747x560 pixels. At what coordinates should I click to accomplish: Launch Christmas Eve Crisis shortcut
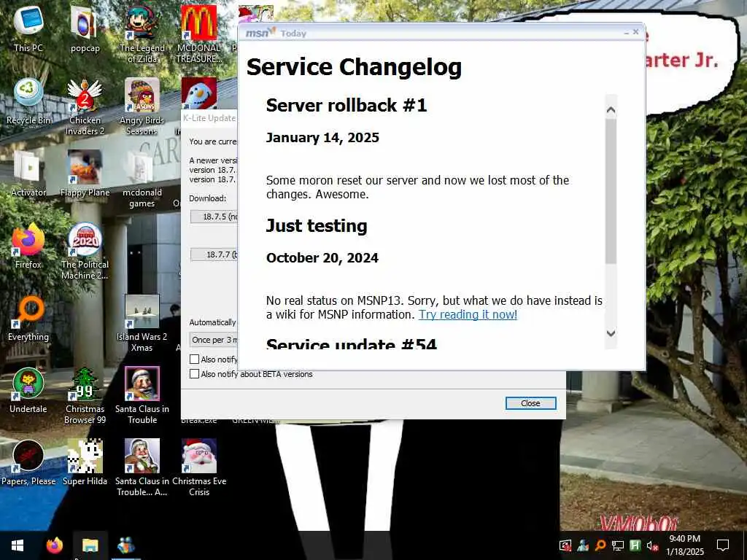pos(198,467)
